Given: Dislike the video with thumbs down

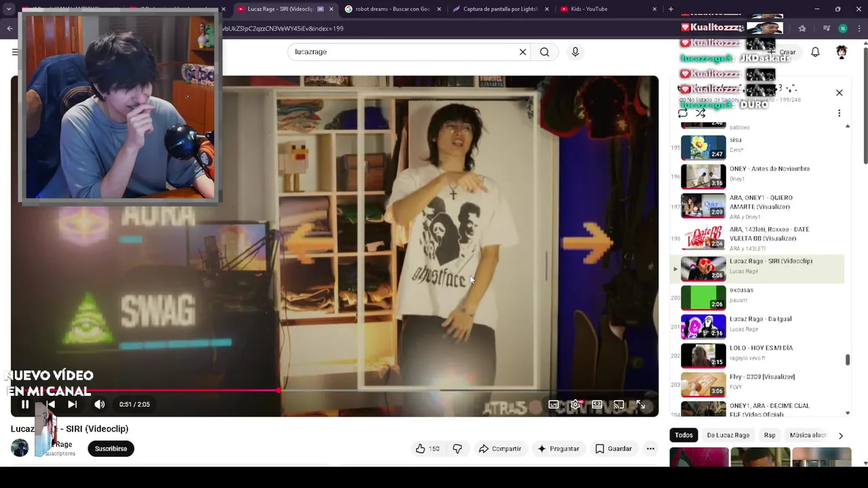Looking at the screenshot, I should [457, 449].
